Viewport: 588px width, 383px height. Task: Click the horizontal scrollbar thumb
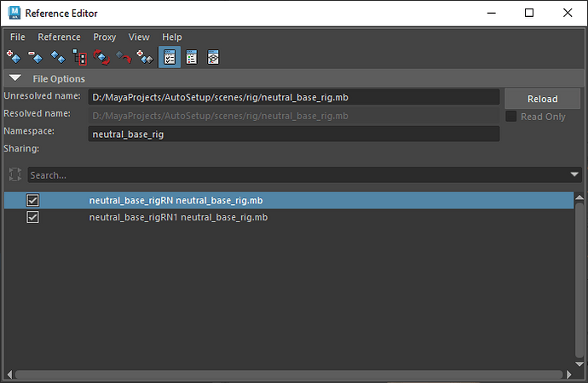pyautogui.click(x=289, y=374)
